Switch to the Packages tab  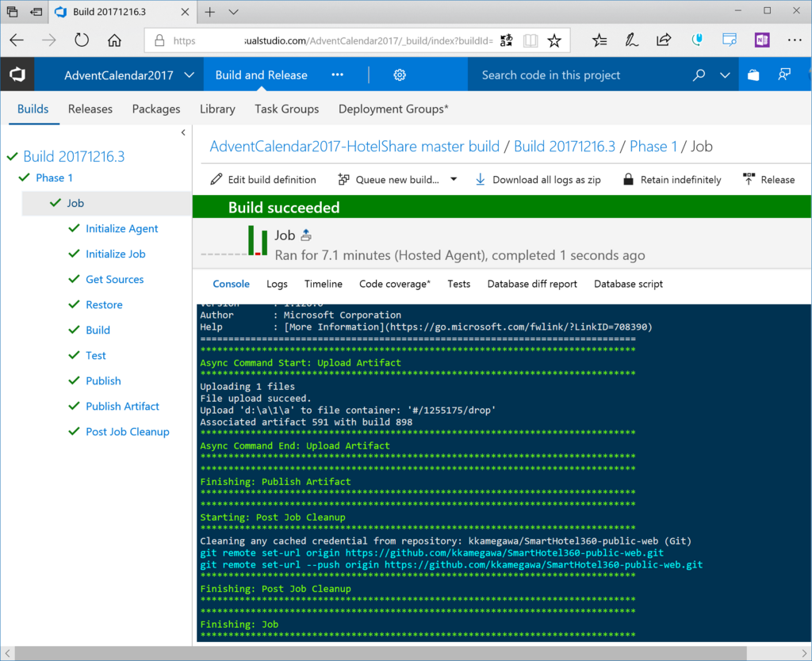(x=156, y=109)
